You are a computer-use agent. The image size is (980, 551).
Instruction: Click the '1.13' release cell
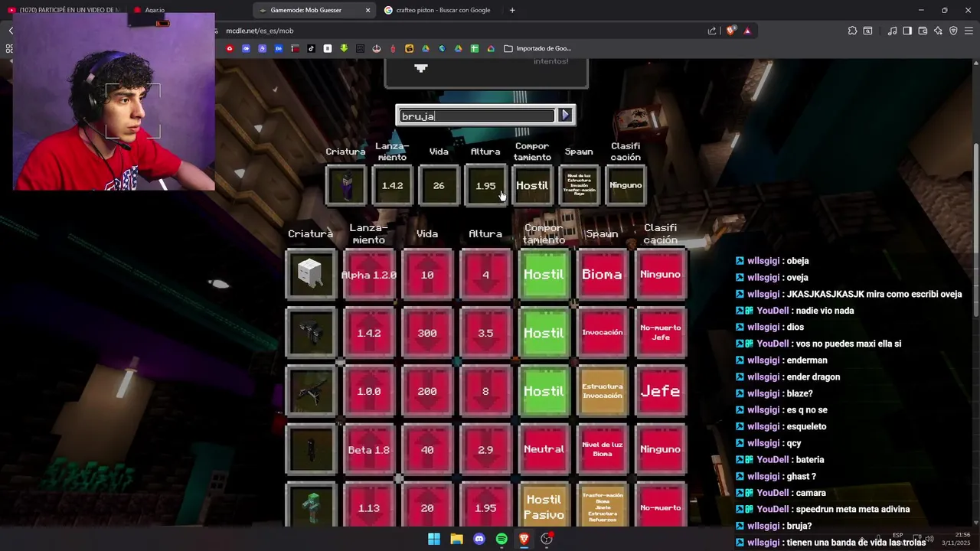(369, 505)
